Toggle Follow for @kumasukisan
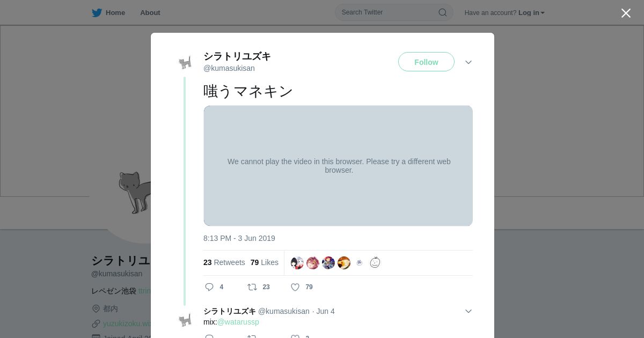The image size is (644, 338). click(426, 62)
